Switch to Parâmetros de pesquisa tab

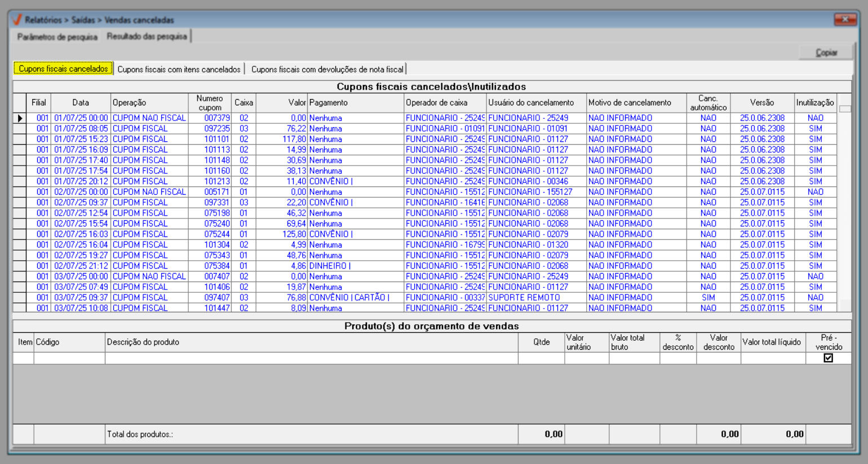57,37
